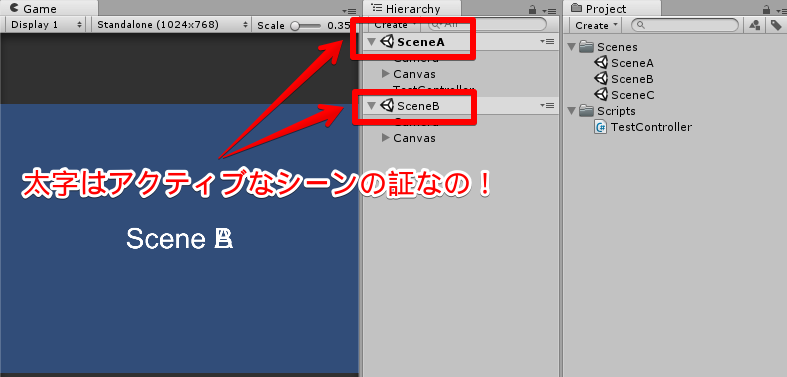Adjust the Game view Scale slider
Image resolution: width=787 pixels, height=377 pixels.
306,26
